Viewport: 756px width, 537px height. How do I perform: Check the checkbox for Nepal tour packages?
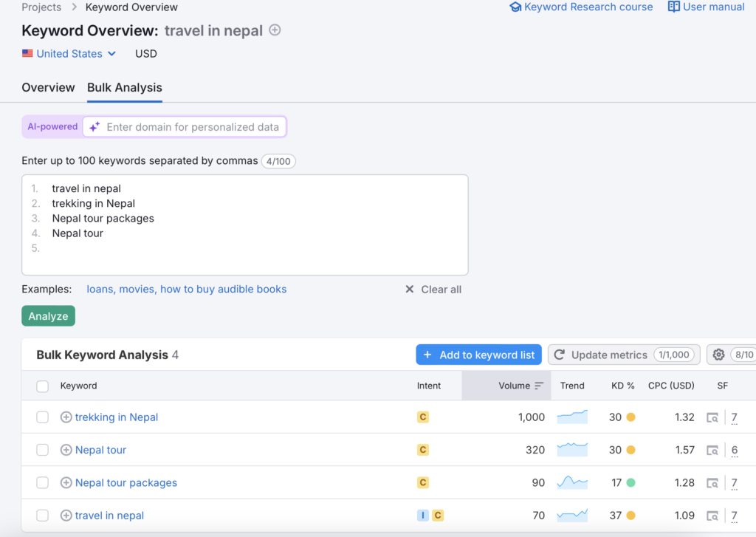point(42,482)
